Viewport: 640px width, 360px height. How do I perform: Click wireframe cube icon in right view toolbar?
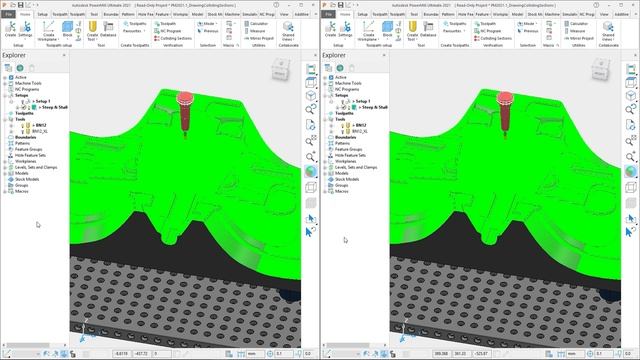point(631,187)
